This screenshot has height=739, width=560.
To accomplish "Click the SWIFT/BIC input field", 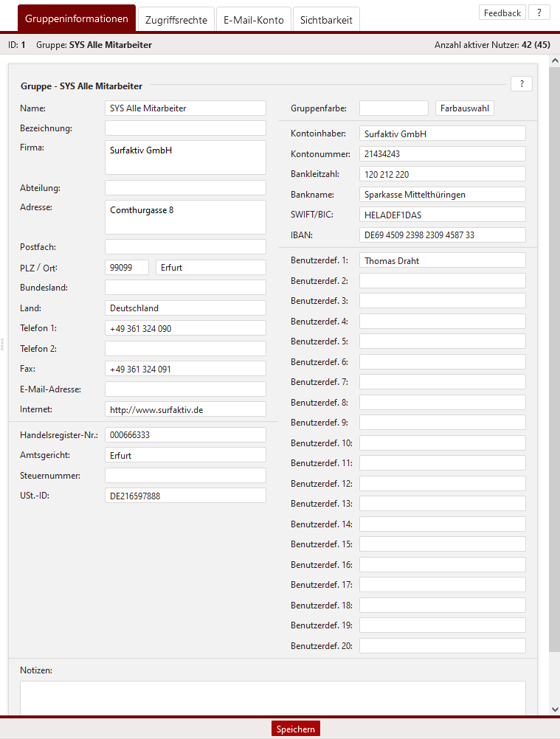I will (442, 215).
